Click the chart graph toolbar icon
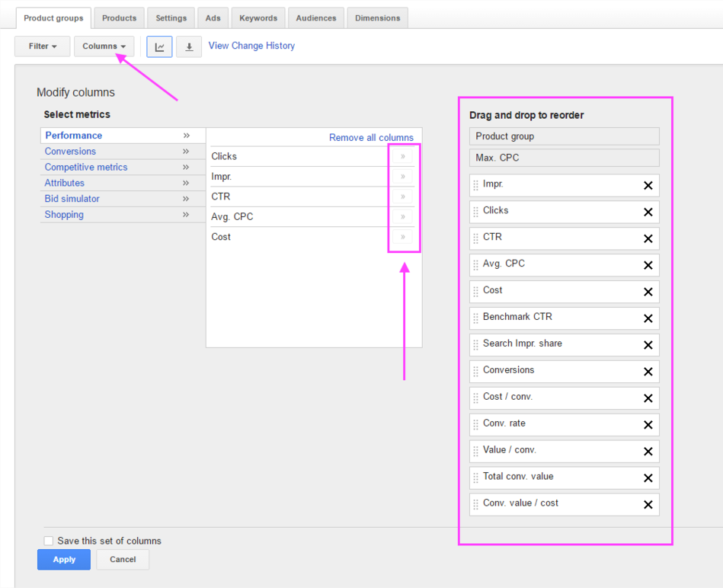Viewport: 723px width, 588px height. pos(159,46)
